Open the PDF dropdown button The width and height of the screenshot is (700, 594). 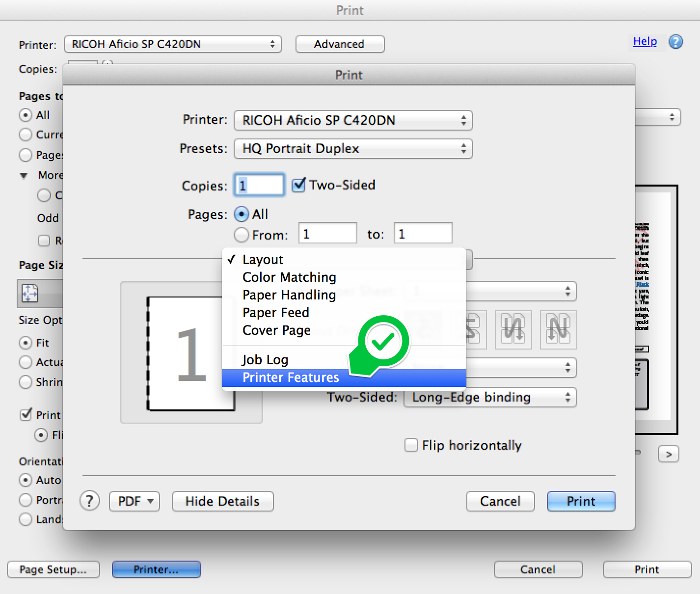[x=135, y=501]
